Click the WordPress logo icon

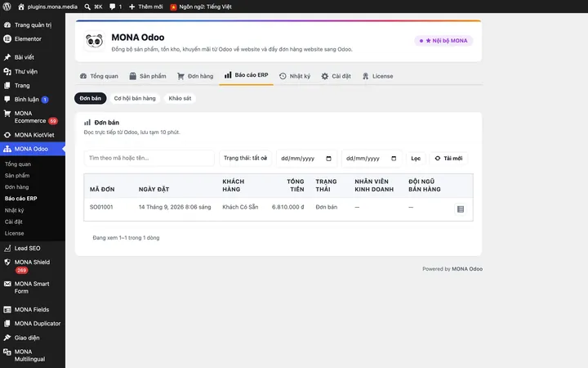[x=7, y=7]
